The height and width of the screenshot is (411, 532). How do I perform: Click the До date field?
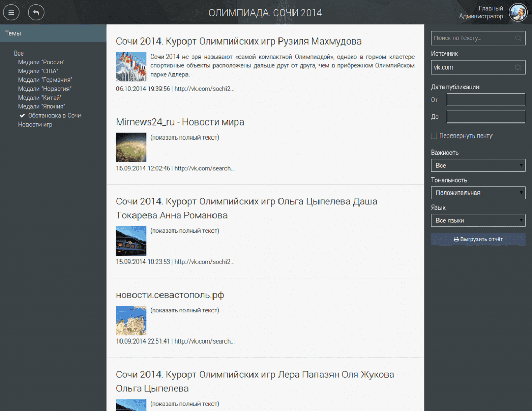[x=486, y=117]
